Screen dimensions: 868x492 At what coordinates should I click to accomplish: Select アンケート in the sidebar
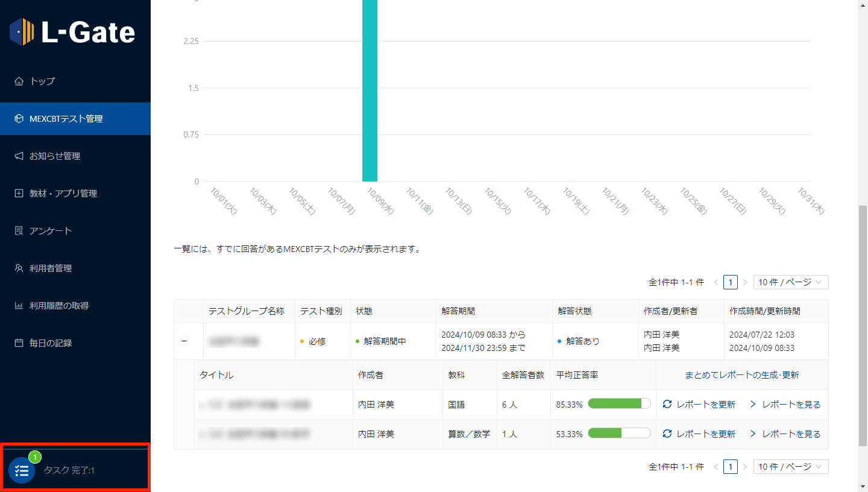(51, 231)
